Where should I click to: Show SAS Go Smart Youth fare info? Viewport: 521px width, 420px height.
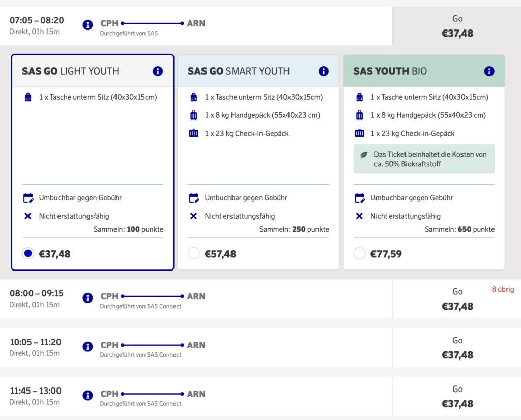tap(324, 71)
